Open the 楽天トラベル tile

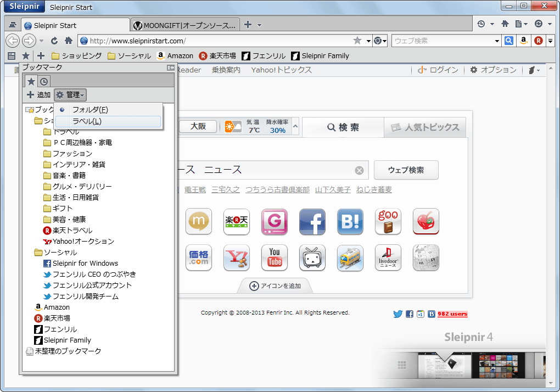click(237, 222)
